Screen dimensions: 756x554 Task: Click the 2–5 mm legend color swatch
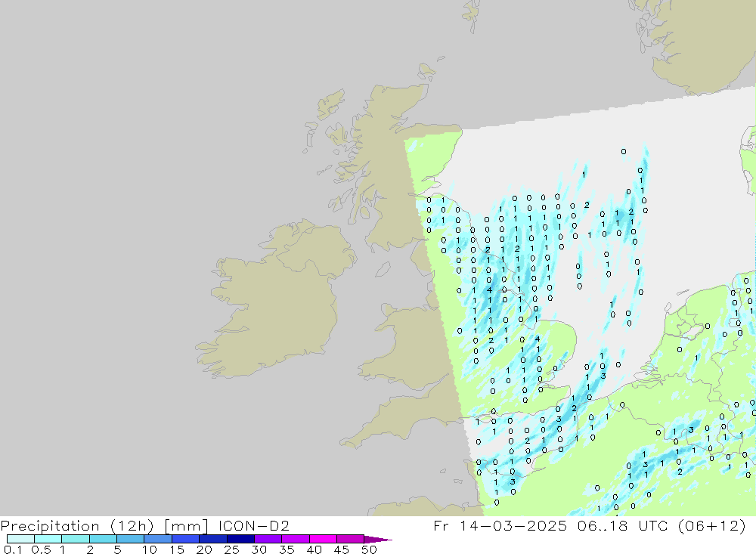pyautogui.click(x=103, y=539)
